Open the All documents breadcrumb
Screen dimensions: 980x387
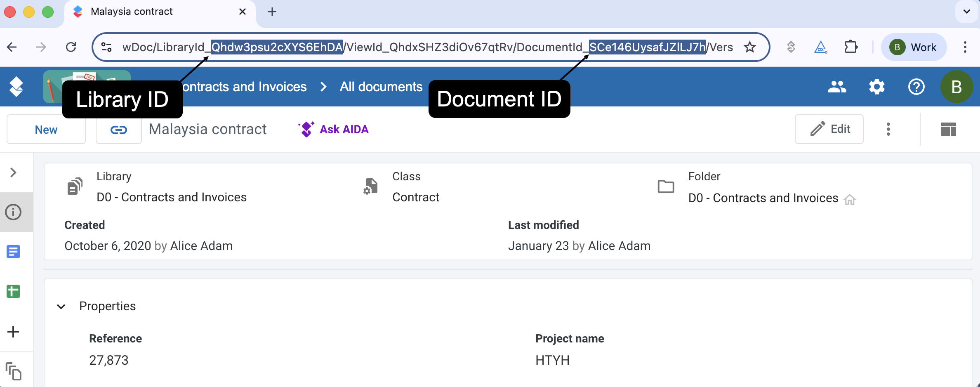click(381, 87)
